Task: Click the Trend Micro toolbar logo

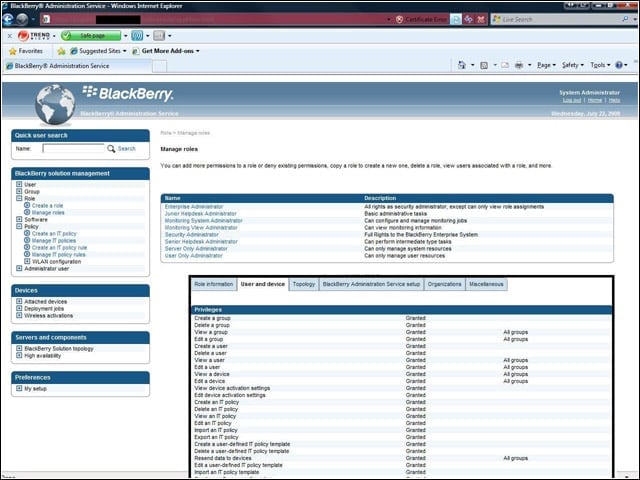Action: click(x=34, y=36)
